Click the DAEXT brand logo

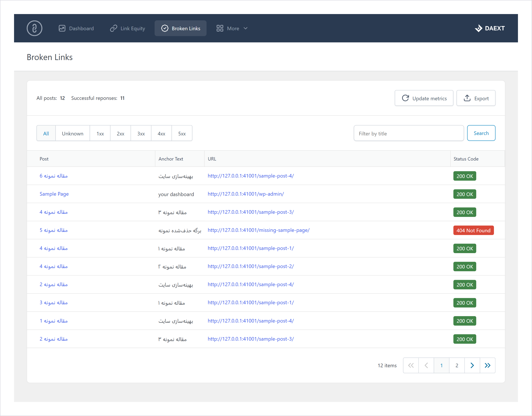pyautogui.click(x=490, y=28)
